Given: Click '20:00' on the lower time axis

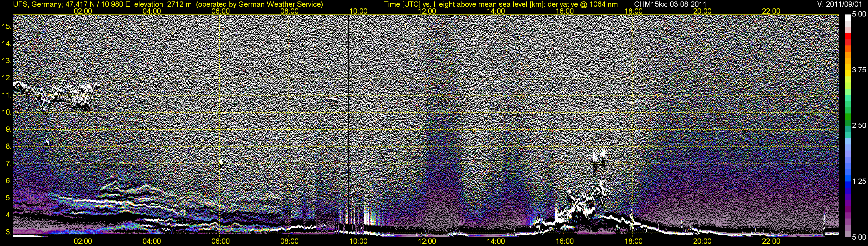Looking at the screenshot, I should point(702,241).
